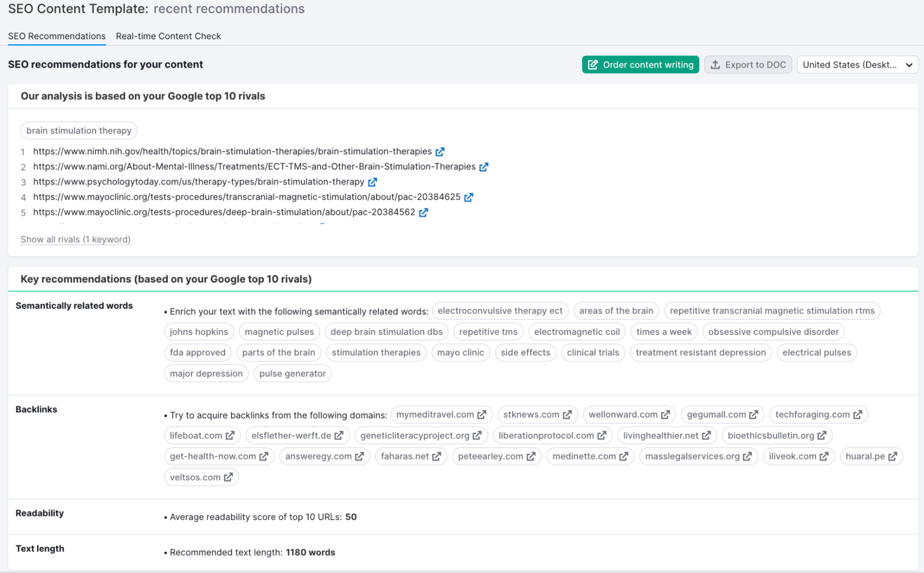Expand Show all rivals keyword list
Image resolution: width=924 pixels, height=573 pixels.
click(75, 238)
